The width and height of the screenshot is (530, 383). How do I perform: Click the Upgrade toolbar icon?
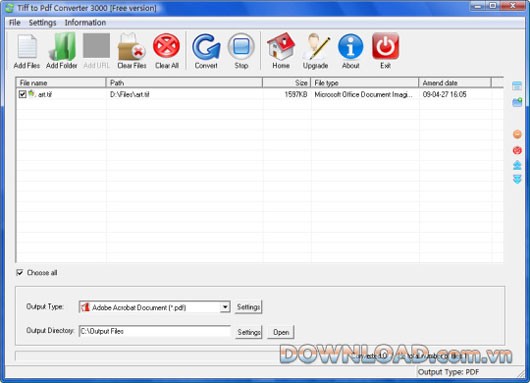(x=316, y=46)
